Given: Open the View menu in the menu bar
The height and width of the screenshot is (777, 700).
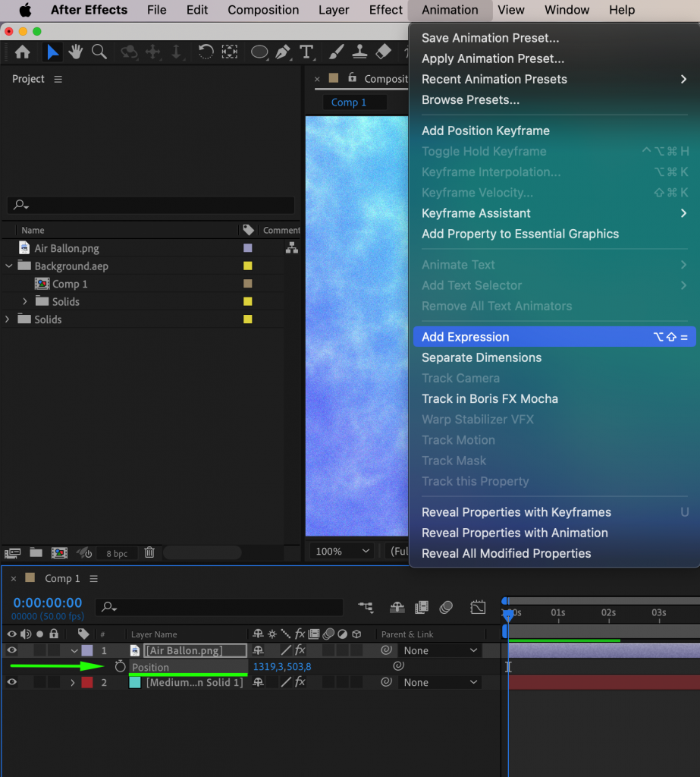Looking at the screenshot, I should click(511, 10).
